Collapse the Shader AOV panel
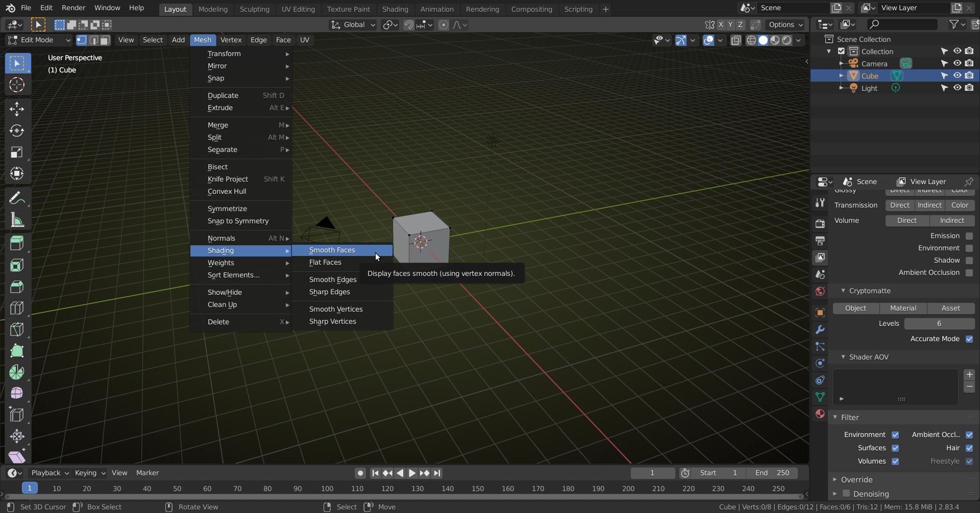This screenshot has height=513, width=980. click(x=843, y=357)
